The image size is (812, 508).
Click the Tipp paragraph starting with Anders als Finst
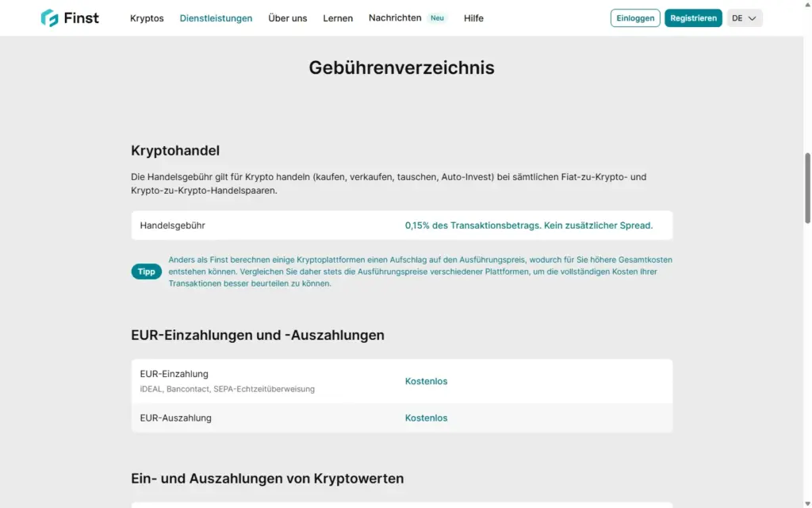(420, 271)
